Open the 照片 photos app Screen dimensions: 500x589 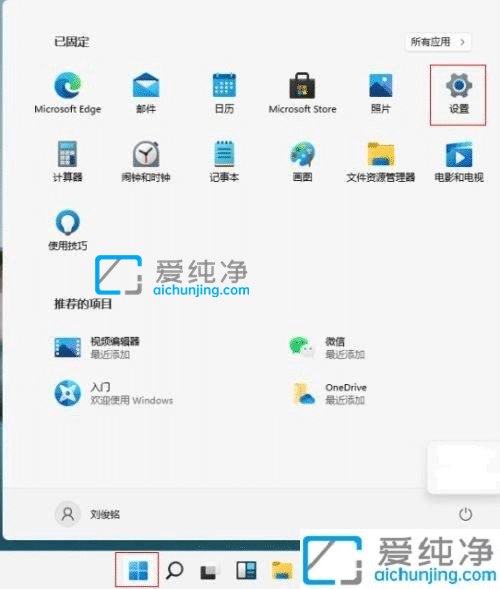[381, 93]
